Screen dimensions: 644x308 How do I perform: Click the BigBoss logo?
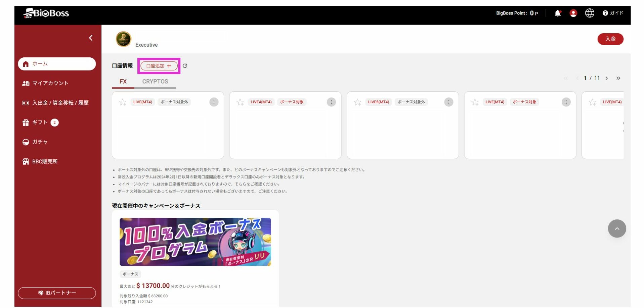point(46,13)
